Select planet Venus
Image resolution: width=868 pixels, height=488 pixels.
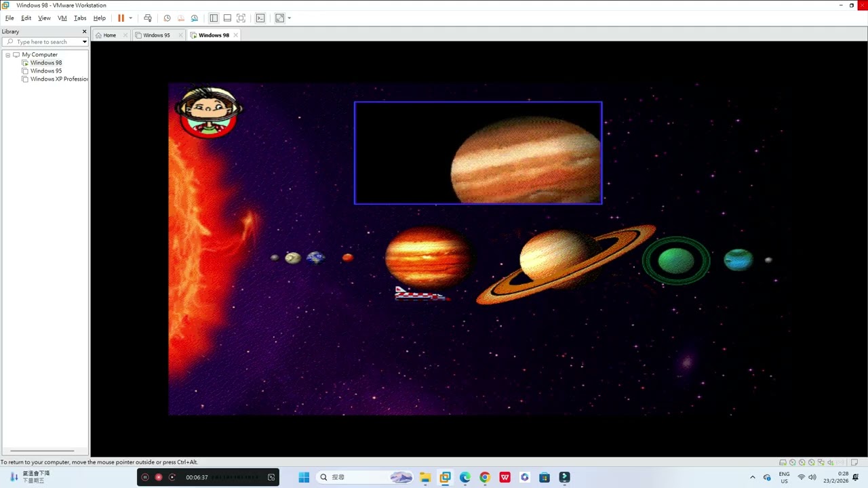click(293, 258)
